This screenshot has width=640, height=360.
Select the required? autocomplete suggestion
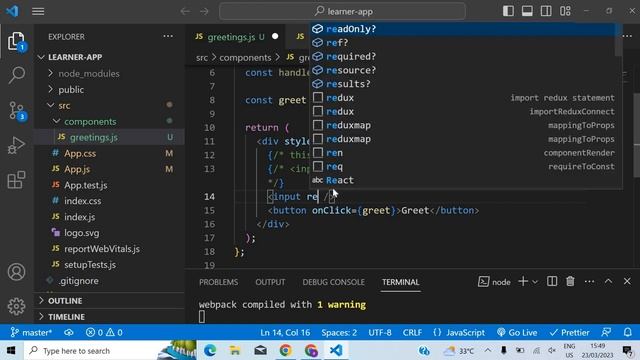(x=463, y=56)
